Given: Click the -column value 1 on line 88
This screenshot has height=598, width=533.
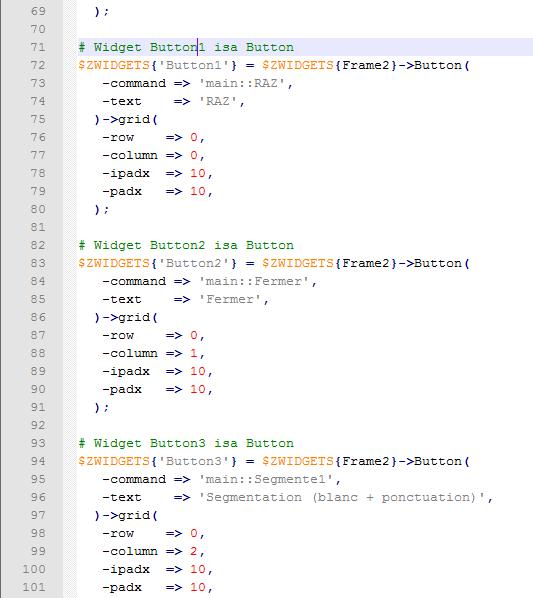Looking at the screenshot, I should coord(194,354).
